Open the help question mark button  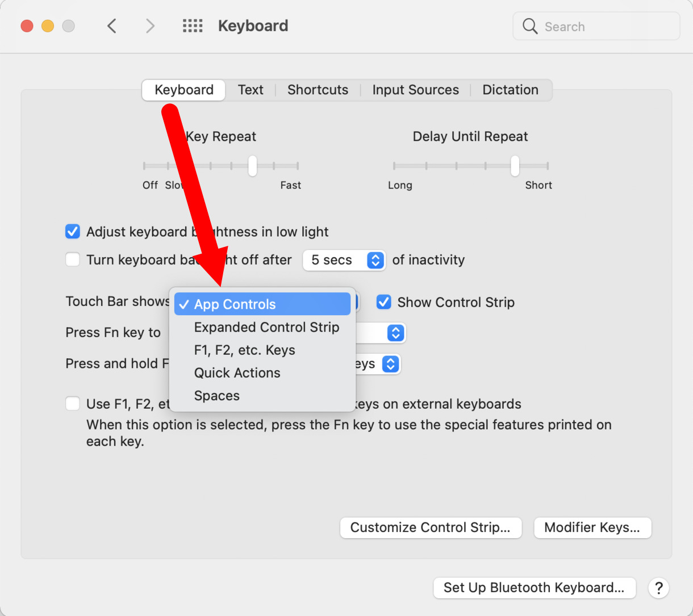click(658, 588)
